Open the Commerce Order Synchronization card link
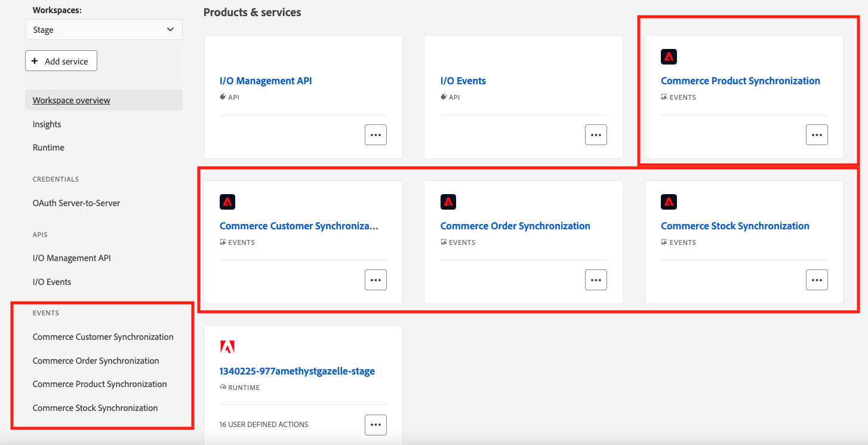 (x=515, y=226)
